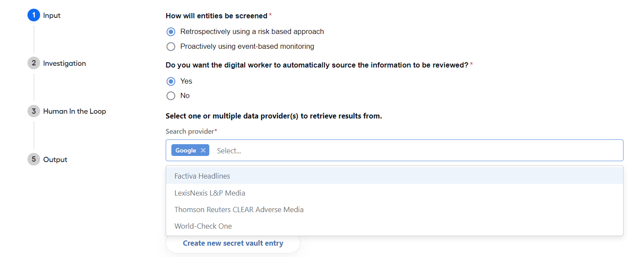
Task: Go to the Output step label
Action: tap(55, 159)
